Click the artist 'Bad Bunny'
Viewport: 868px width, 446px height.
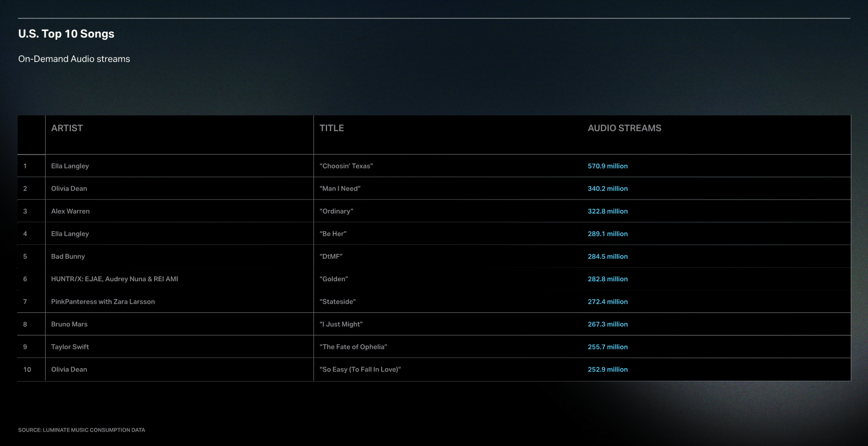(x=68, y=256)
